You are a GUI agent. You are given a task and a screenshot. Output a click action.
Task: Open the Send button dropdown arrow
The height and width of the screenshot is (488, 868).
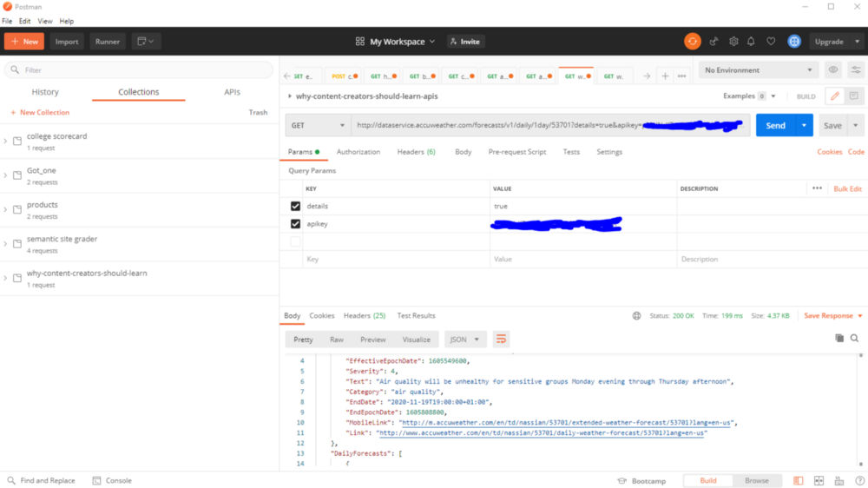tap(804, 125)
